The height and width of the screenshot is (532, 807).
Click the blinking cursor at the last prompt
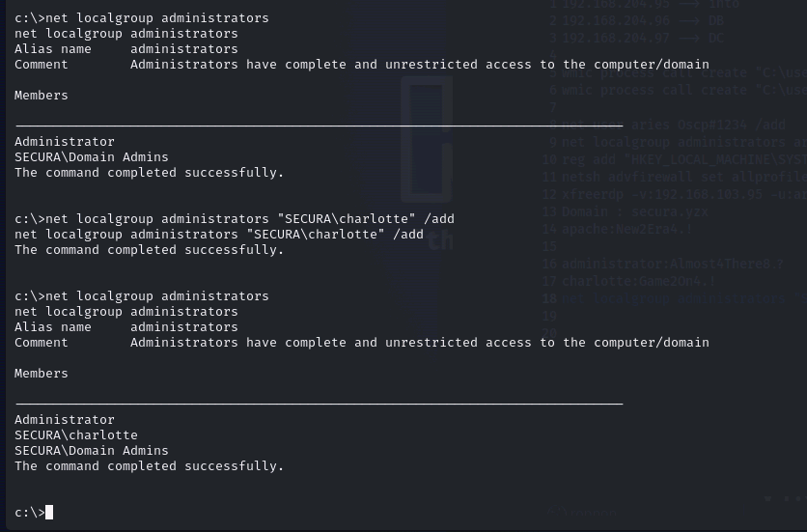click(x=49, y=513)
